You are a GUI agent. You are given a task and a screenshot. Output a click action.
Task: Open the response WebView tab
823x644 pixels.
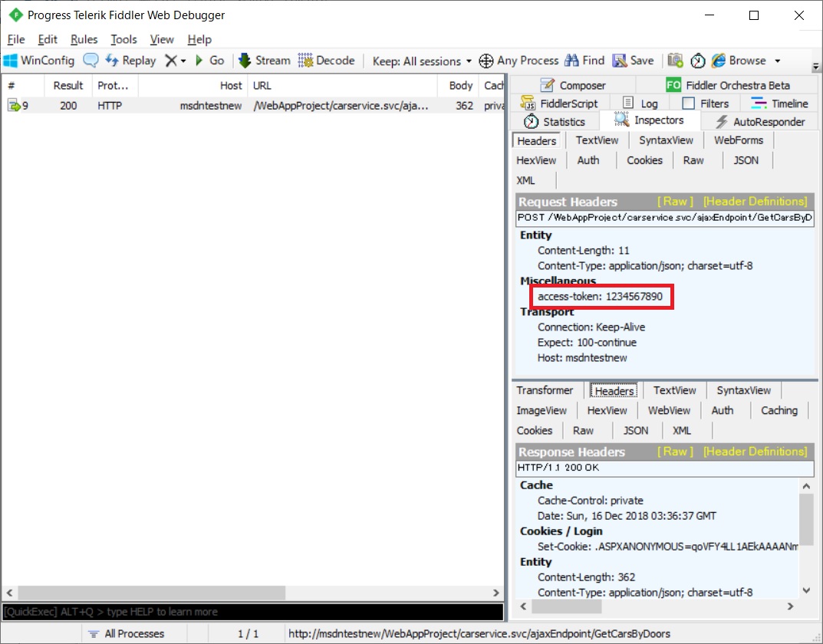pyautogui.click(x=669, y=411)
